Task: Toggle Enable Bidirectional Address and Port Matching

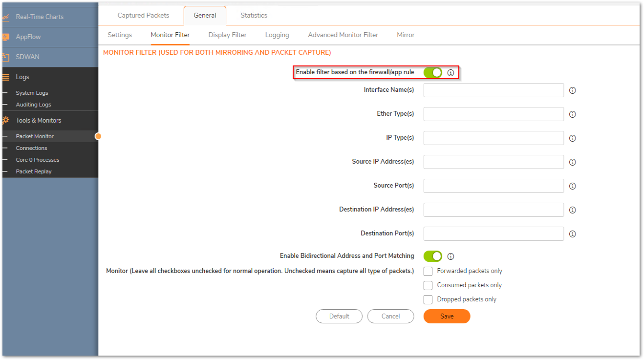Action: click(x=432, y=256)
